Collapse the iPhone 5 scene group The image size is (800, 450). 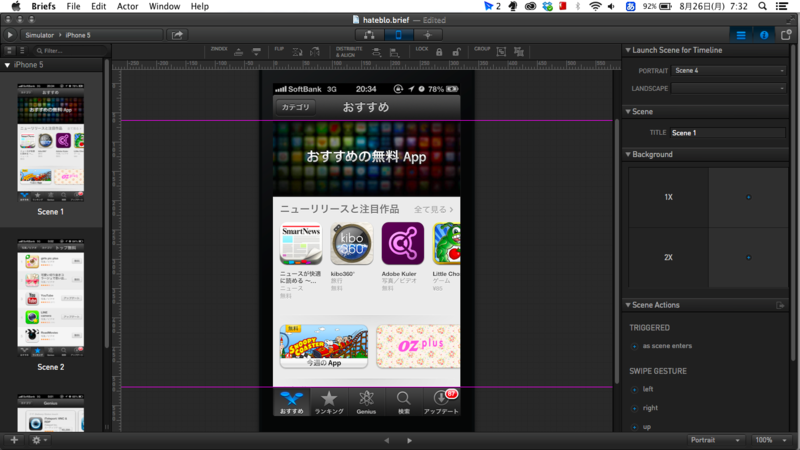click(7, 65)
